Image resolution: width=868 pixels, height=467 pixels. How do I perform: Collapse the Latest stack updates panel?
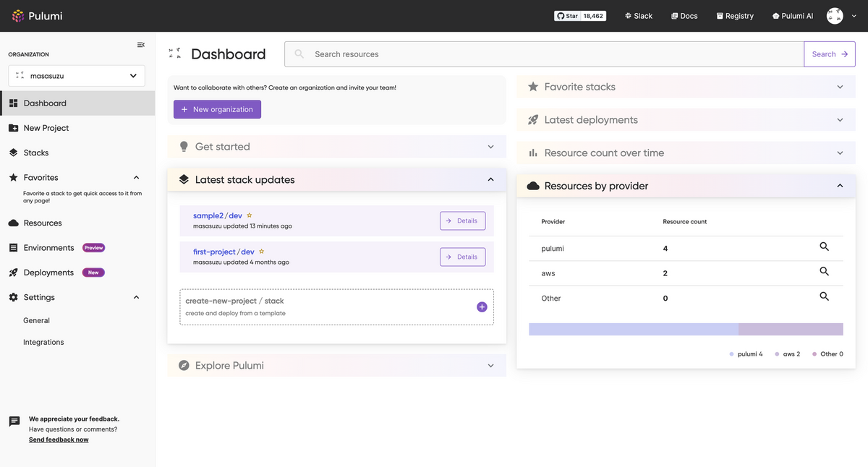coord(490,179)
